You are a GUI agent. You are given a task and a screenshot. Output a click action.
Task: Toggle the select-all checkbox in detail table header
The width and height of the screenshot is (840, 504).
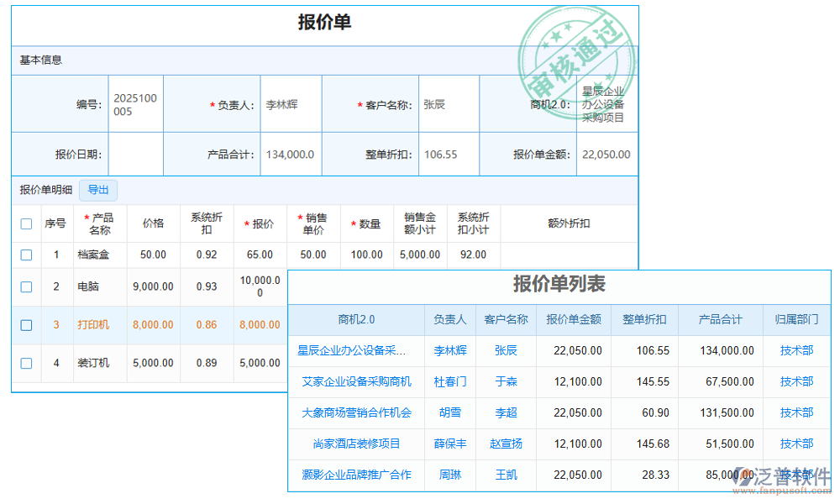pyautogui.click(x=26, y=223)
